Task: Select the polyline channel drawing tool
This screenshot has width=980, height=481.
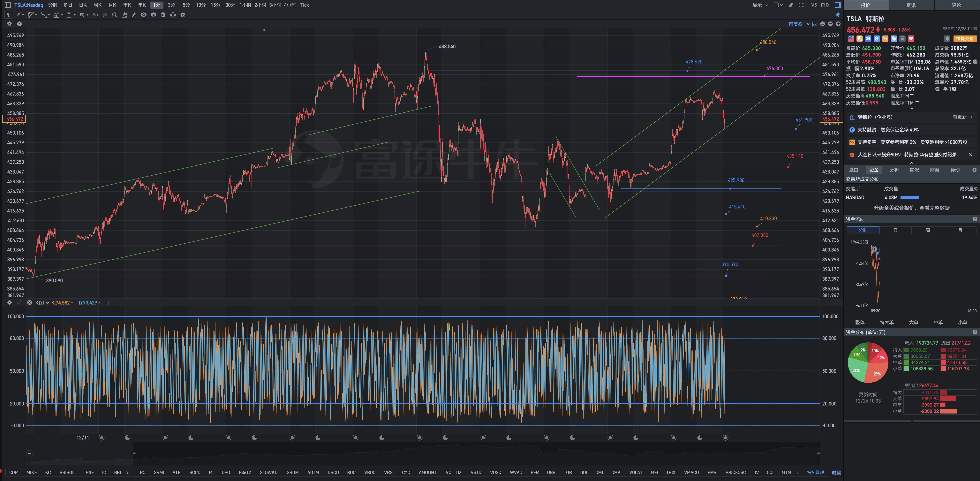Action: click(x=30, y=15)
